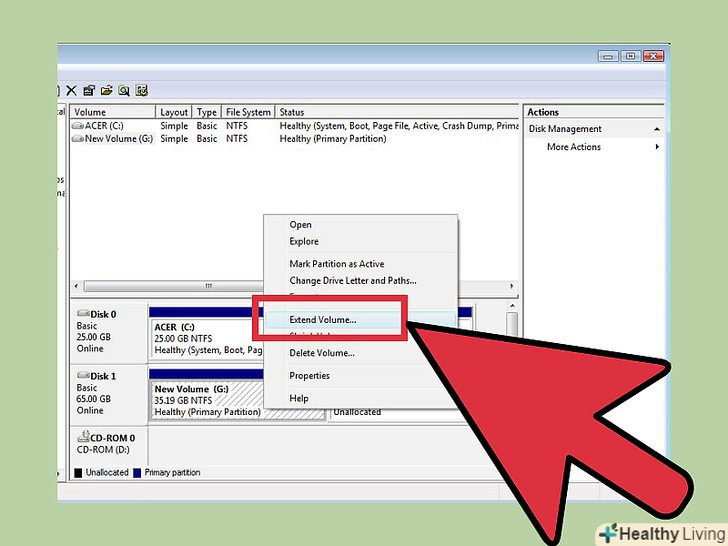Screen dimensions: 728x546
Task: Collapse the Disk Management actions section
Action: 657,129
